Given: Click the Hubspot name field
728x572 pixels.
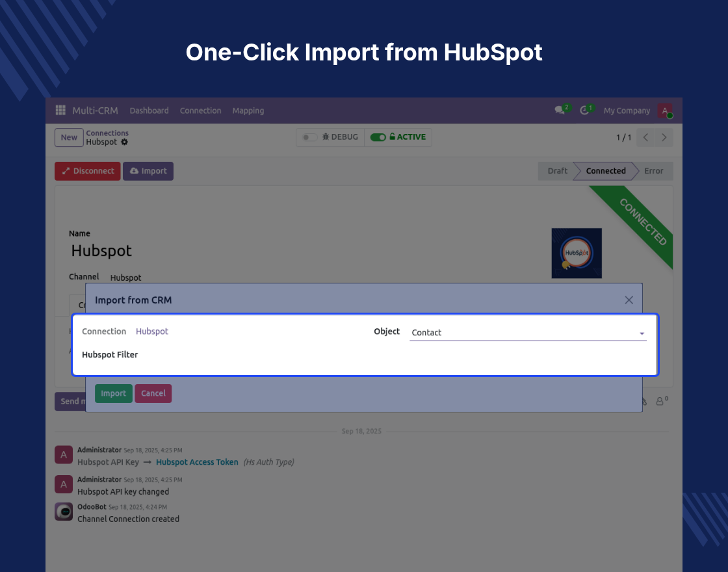Looking at the screenshot, I should [101, 251].
